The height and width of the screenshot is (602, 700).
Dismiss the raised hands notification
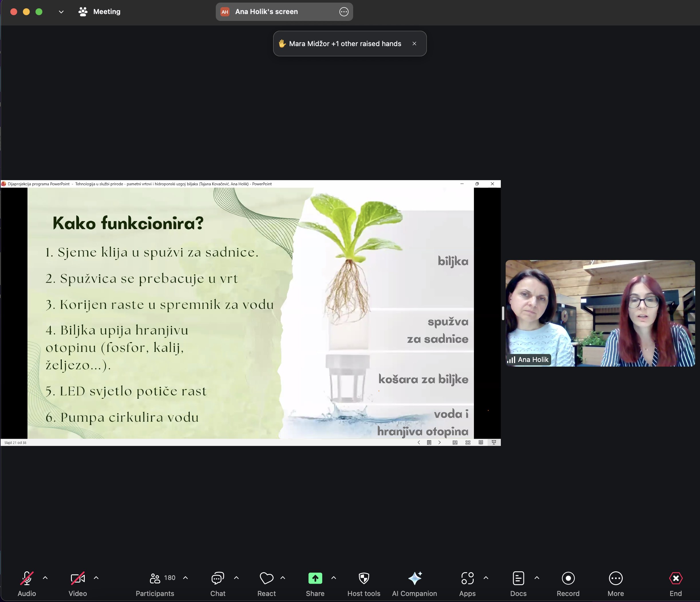point(414,44)
